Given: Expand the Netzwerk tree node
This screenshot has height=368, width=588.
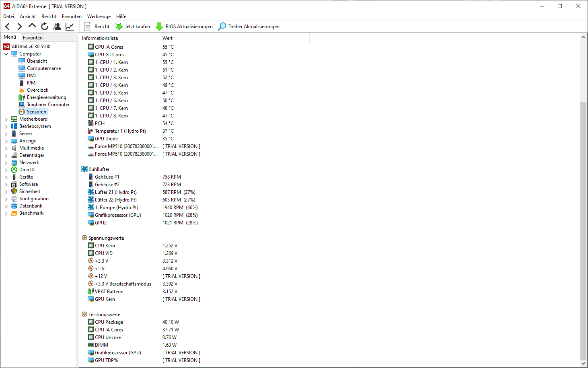Looking at the screenshot, I should click(x=6, y=162).
